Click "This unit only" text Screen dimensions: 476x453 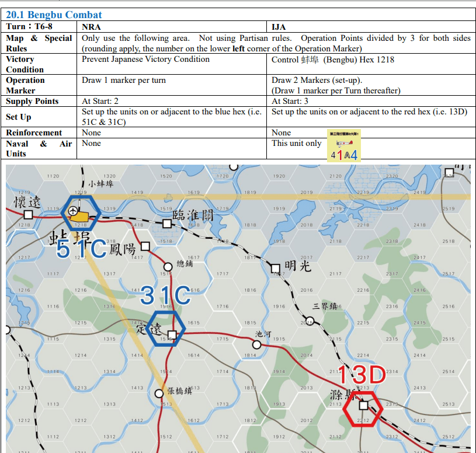(x=296, y=143)
